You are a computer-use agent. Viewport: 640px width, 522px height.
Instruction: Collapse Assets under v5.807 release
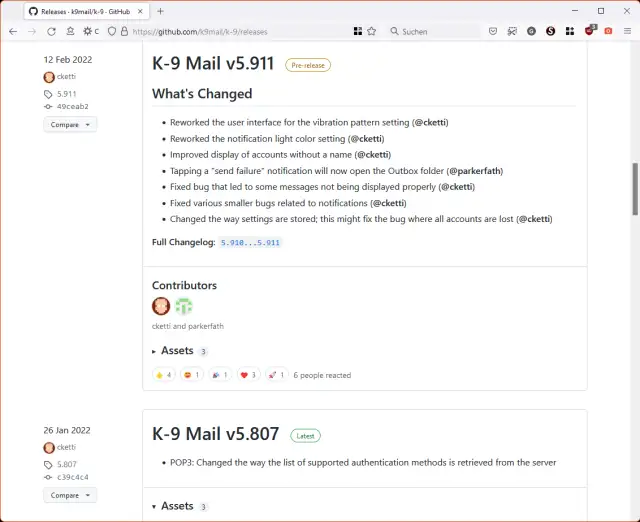tap(176, 506)
